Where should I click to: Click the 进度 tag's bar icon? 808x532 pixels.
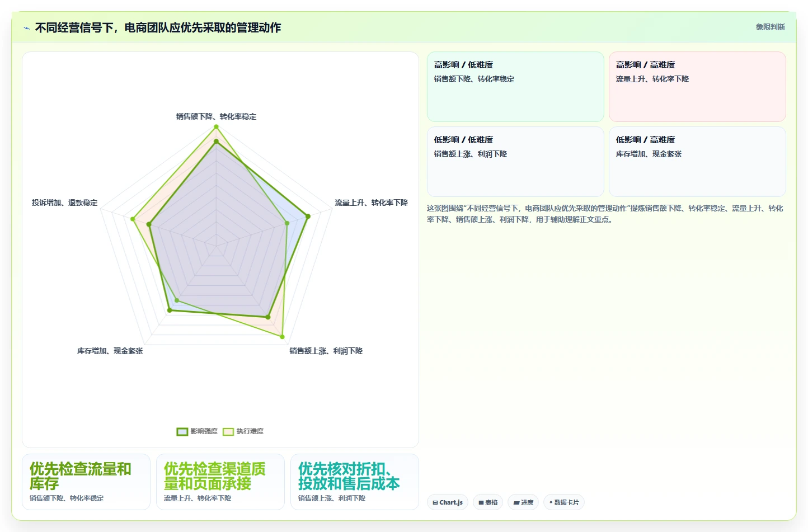pyautogui.click(x=516, y=502)
